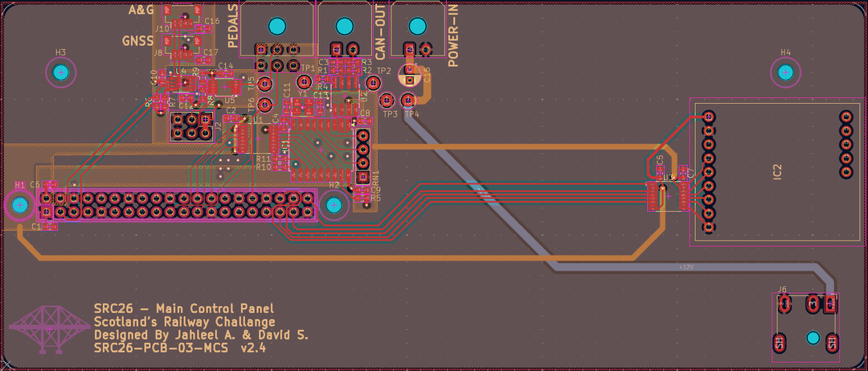The width and height of the screenshot is (868, 371).
Task: Select the bridge logo graphic
Action: pyautogui.click(x=49, y=329)
